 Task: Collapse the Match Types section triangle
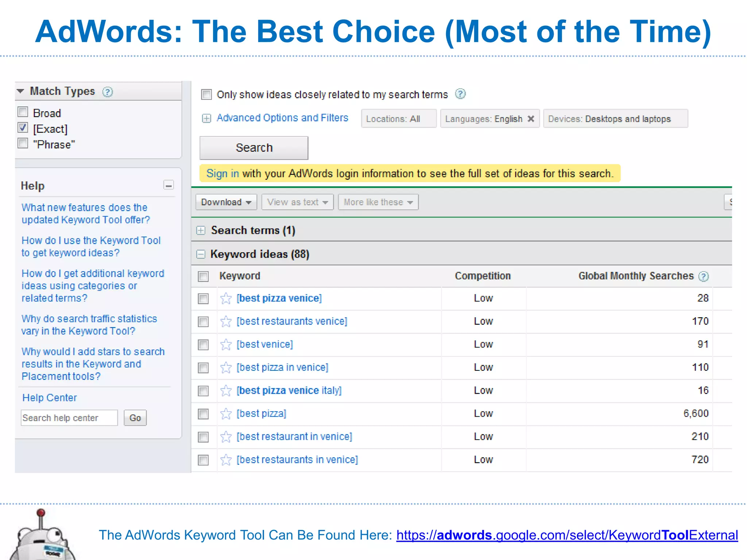tap(21, 91)
